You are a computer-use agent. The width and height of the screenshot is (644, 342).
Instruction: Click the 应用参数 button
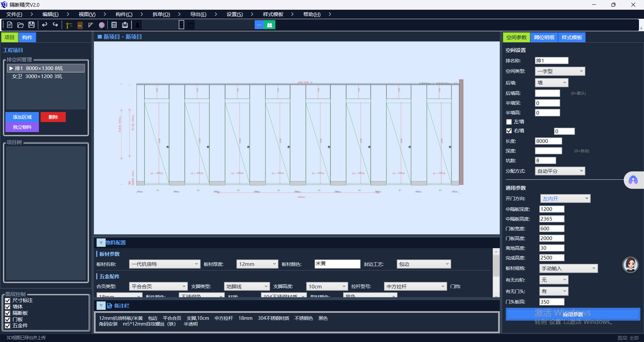573,314
